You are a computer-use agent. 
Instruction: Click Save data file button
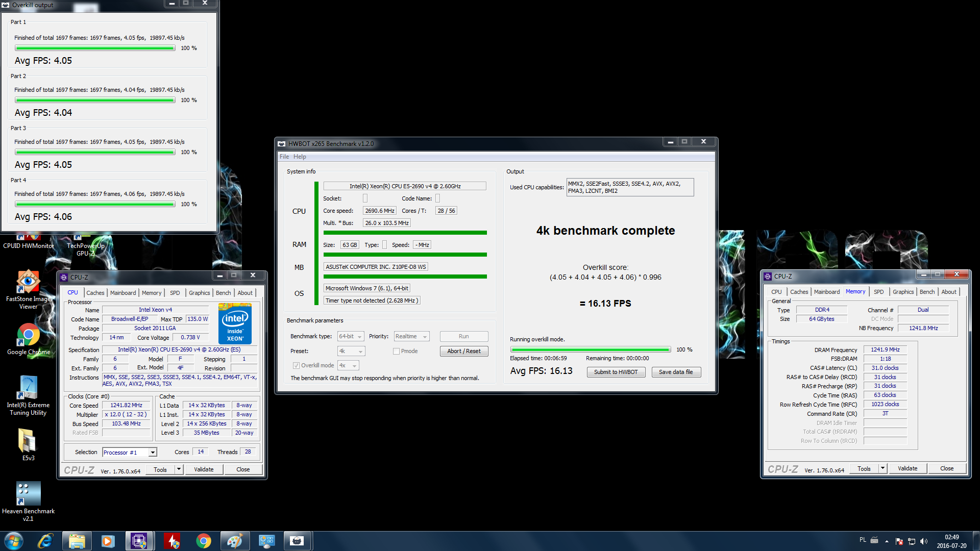pos(676,372)
